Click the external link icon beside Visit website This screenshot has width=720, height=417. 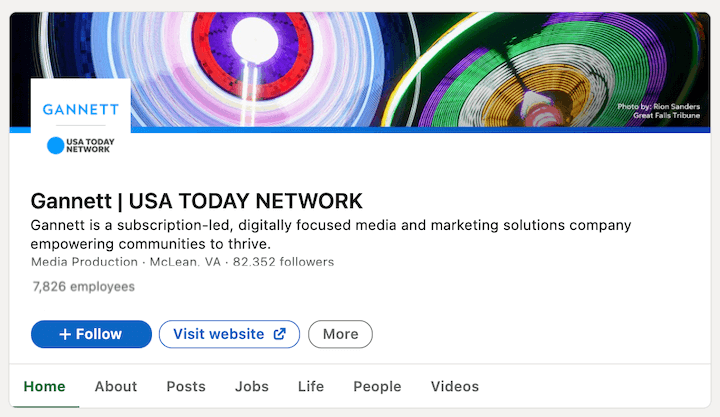[x=280, y=334]
